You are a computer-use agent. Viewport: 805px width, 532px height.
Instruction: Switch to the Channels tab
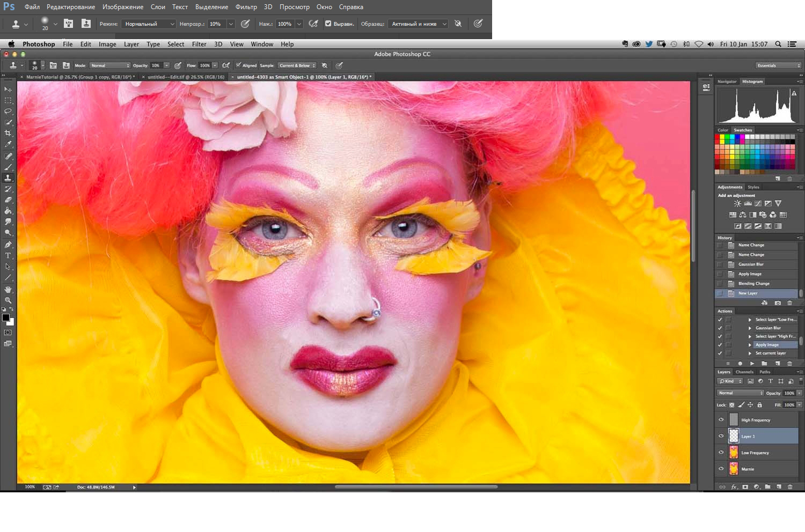(744, 372)
